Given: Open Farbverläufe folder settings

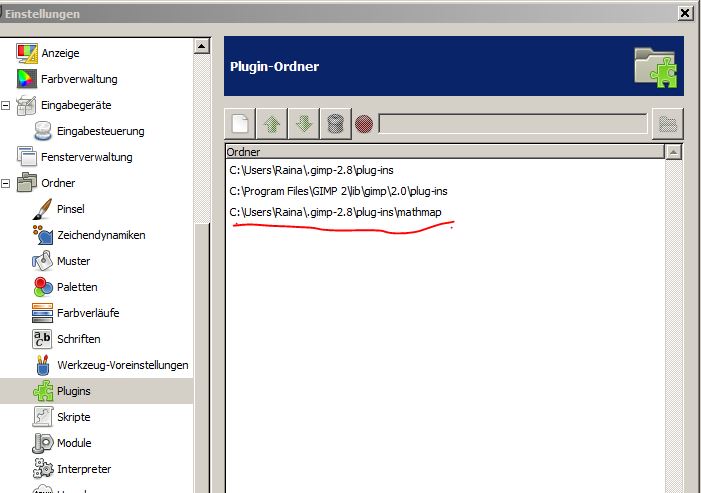Looking at the screenshot, I should (x=88, y=313).
